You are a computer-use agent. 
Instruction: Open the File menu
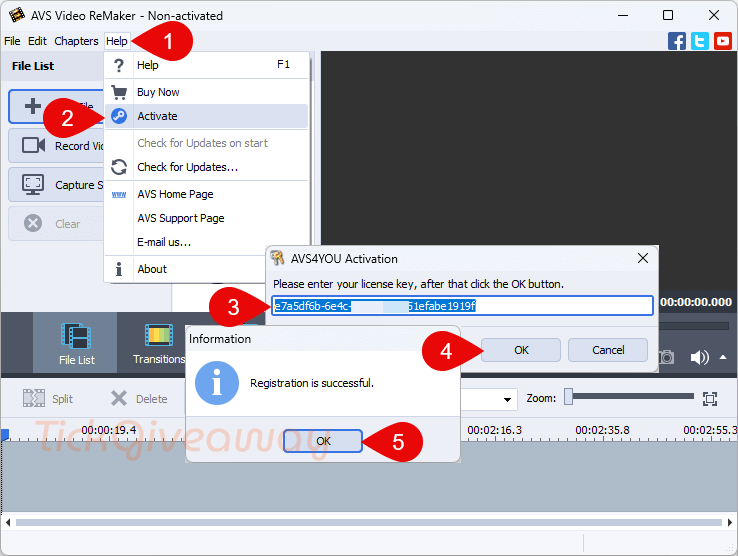pos(12,41)
